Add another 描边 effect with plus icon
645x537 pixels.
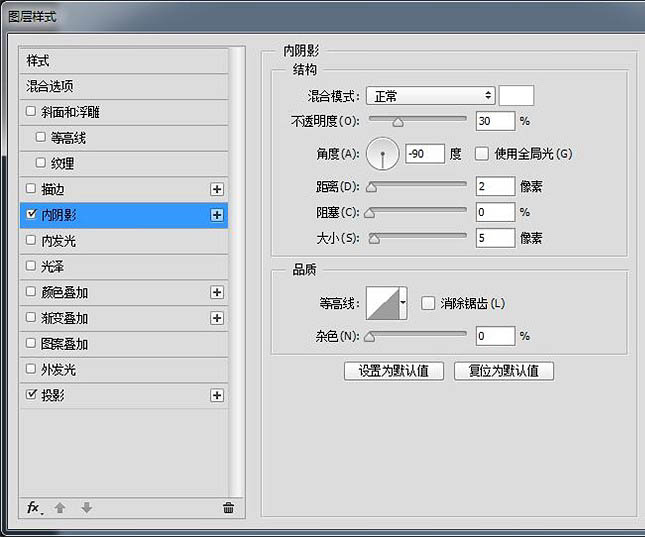coord(216,189)
